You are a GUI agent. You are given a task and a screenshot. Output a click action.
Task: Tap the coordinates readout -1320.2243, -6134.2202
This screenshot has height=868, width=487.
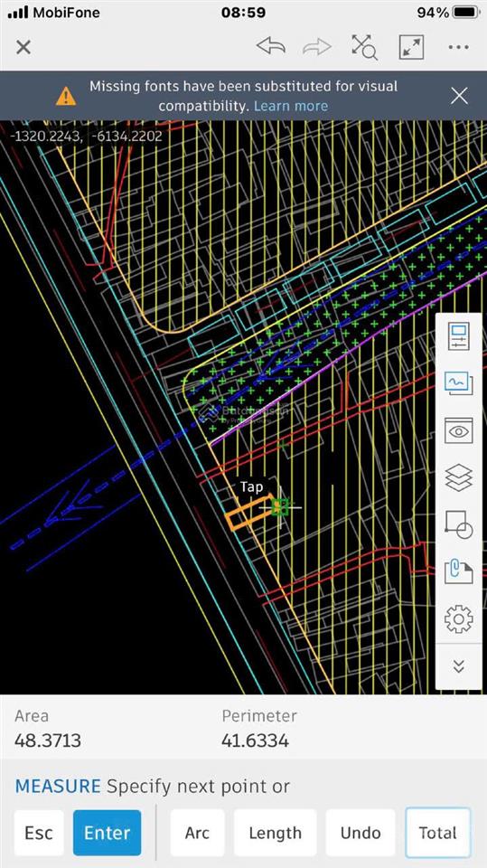[x=86, y=137]
